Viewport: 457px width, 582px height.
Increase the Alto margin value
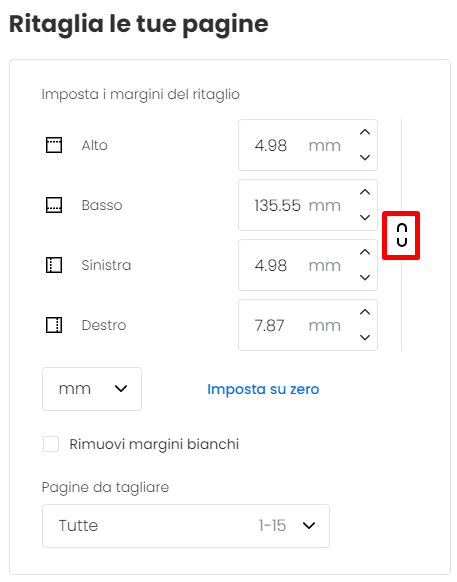pos(365,132)
